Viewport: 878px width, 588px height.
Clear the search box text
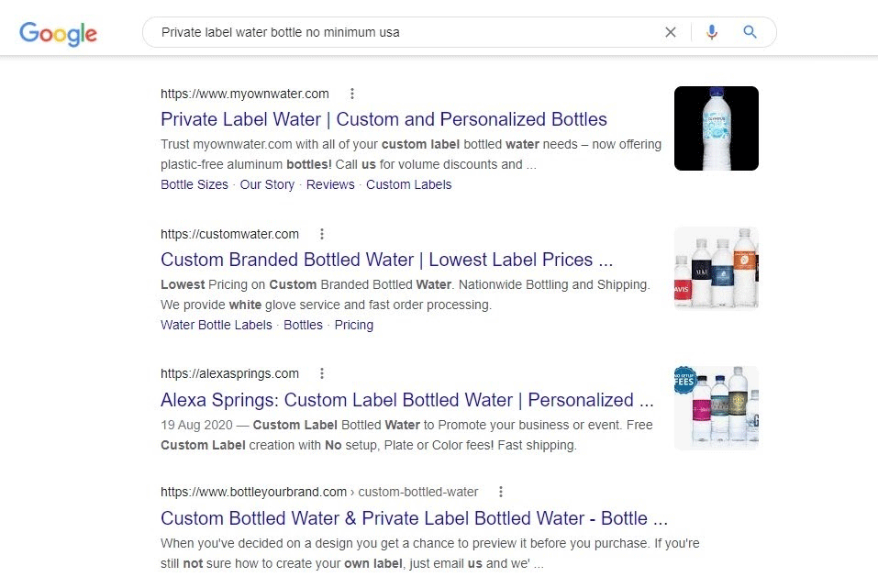(x=671, y=32)
